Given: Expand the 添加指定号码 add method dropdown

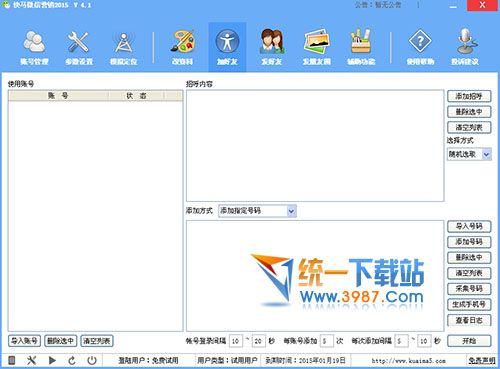Looking at the screenshot, I should (291, 211).
